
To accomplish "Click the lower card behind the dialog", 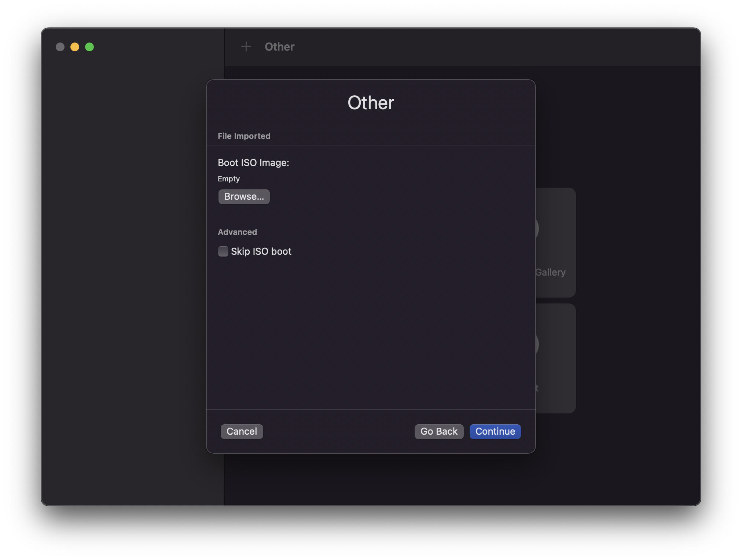I will point(556,358).
